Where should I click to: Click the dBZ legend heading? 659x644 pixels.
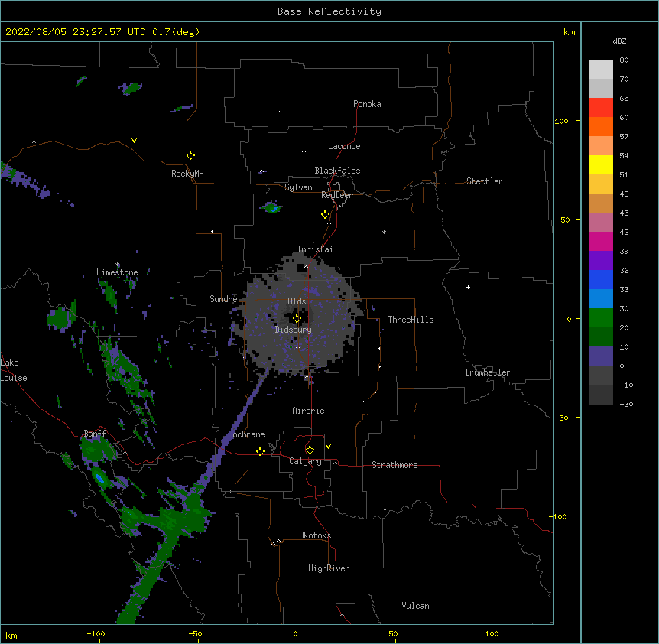pos(619,41)
